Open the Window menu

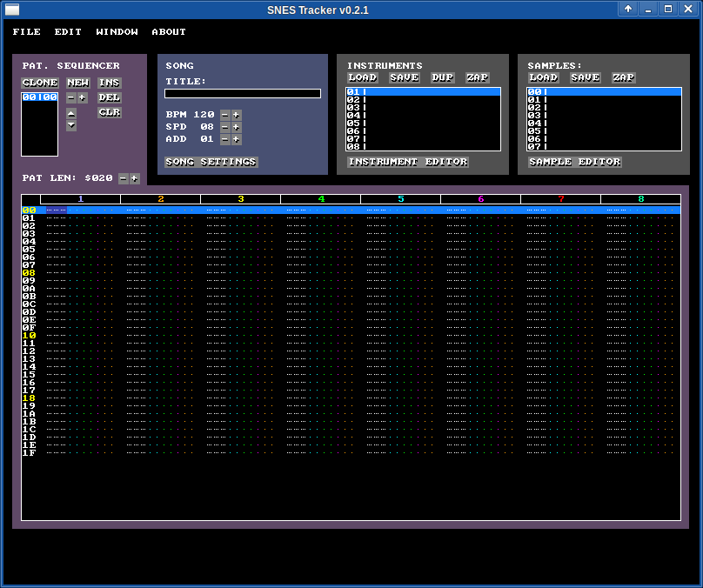[x=117, y=32]
